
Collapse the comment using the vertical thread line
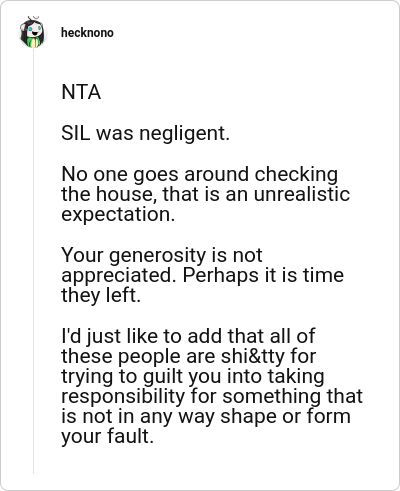click(x=33, y=262)
